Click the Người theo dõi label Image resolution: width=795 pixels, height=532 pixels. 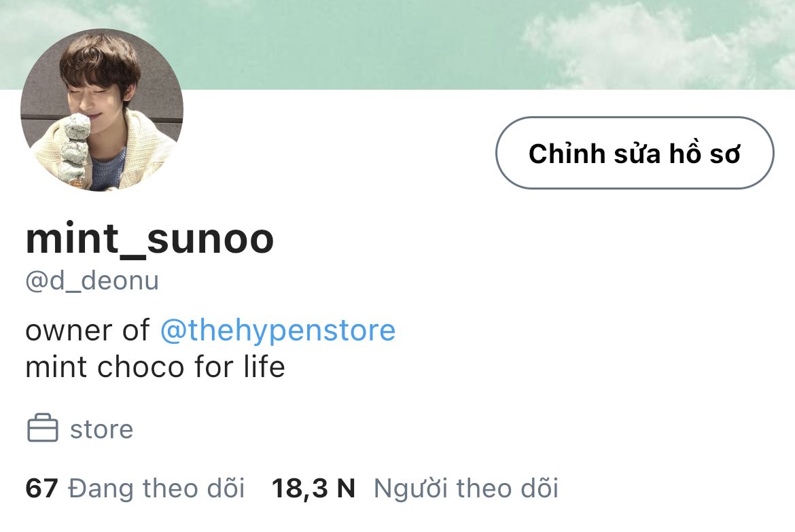tap(466, 489)
